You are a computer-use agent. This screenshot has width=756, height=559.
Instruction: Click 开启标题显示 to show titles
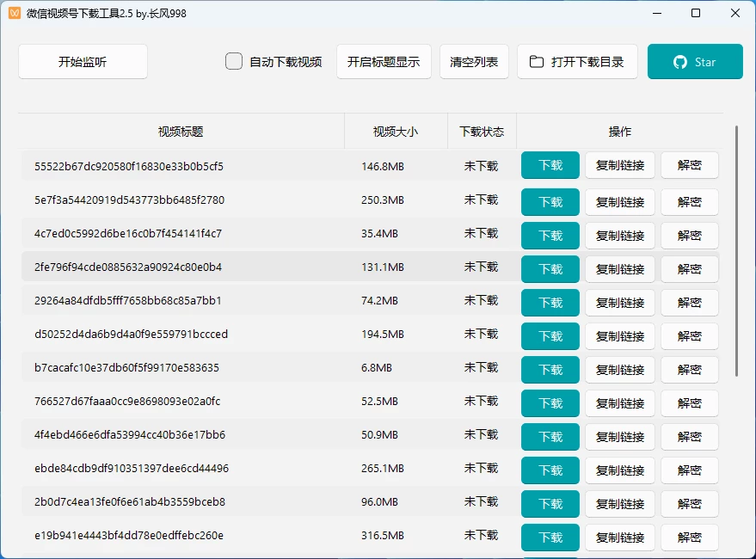tap(384, 61)
